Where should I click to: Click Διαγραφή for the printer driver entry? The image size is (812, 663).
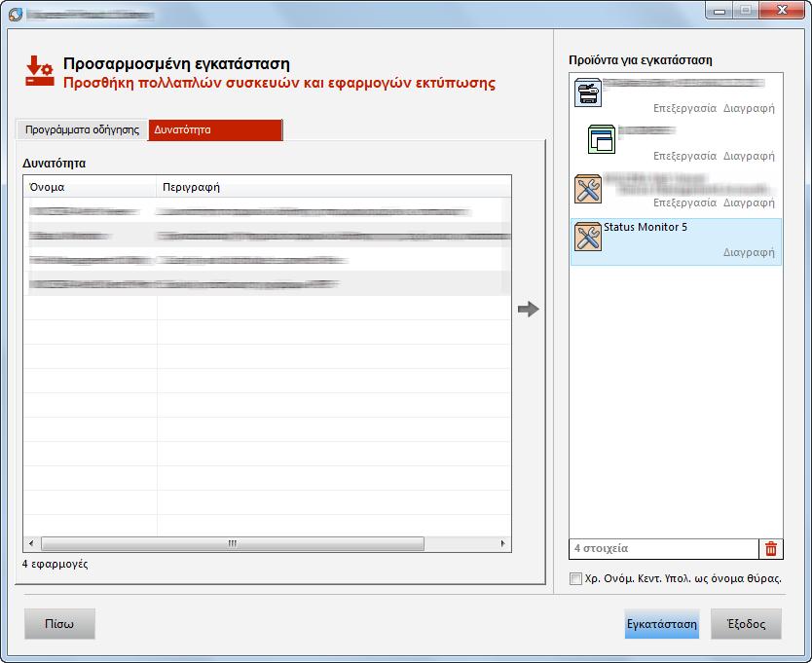tap(749, 108)
